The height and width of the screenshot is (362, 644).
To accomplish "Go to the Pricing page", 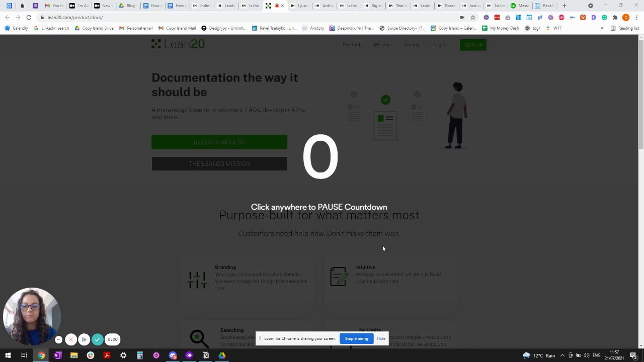I will click(412, 45).
